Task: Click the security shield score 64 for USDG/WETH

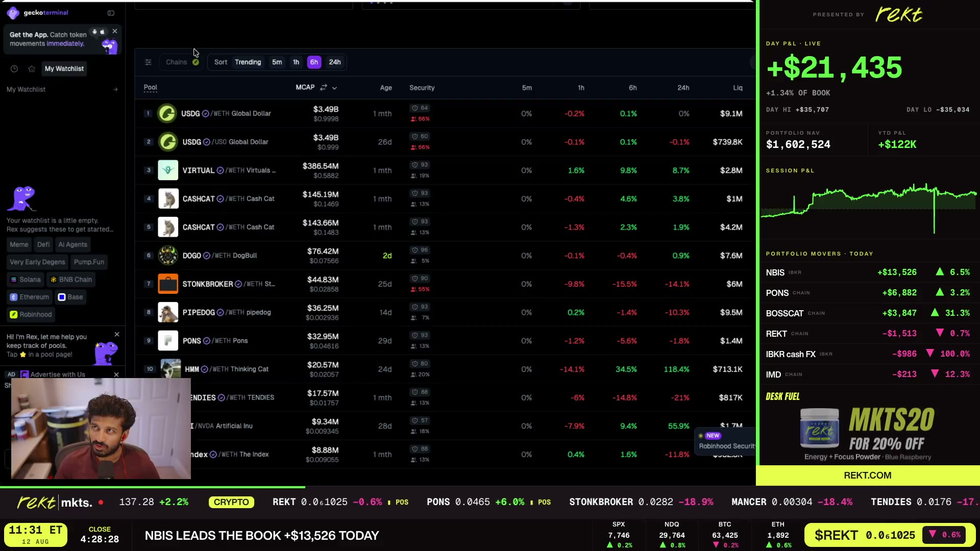Action: (420, 108)
